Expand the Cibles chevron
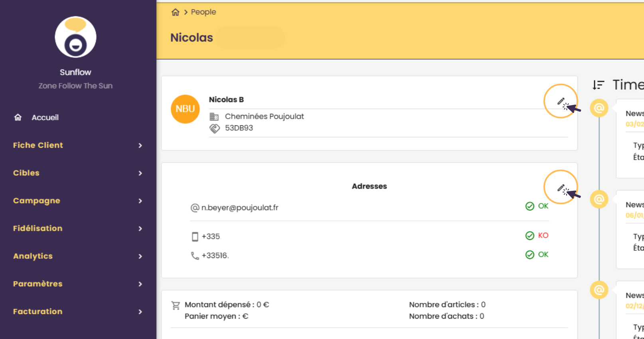Screen dimensions: 644x339 pyautogui.click(x=140, y=173)
